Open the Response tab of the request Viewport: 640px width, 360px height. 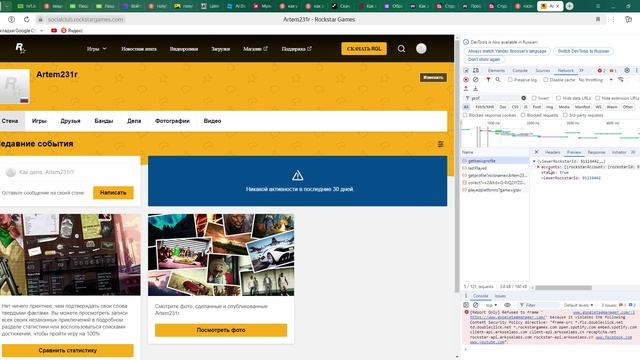596,152
